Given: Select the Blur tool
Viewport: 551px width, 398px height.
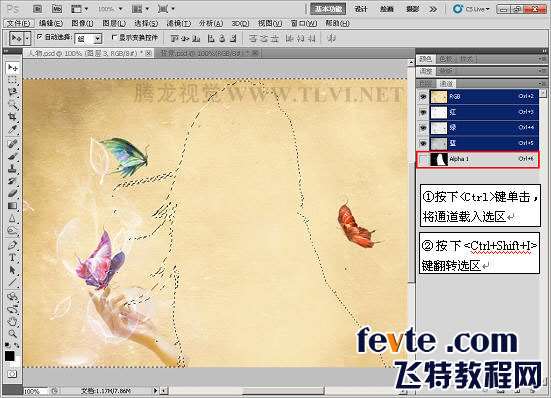Looking at the screenshot, I should [13, 218].
